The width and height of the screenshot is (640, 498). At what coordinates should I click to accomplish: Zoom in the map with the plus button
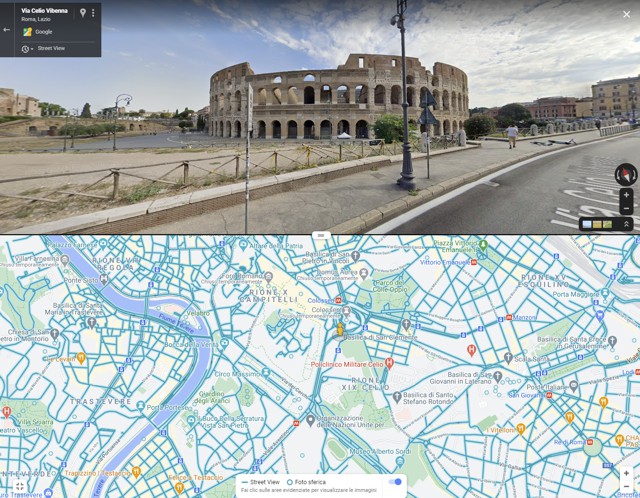(x=626, y=474)
